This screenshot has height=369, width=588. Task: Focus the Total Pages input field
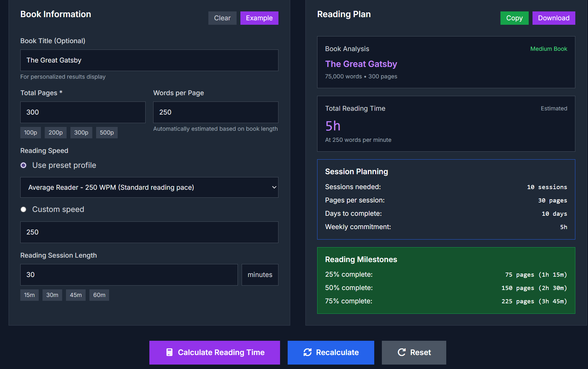click(x=83, y=112)
